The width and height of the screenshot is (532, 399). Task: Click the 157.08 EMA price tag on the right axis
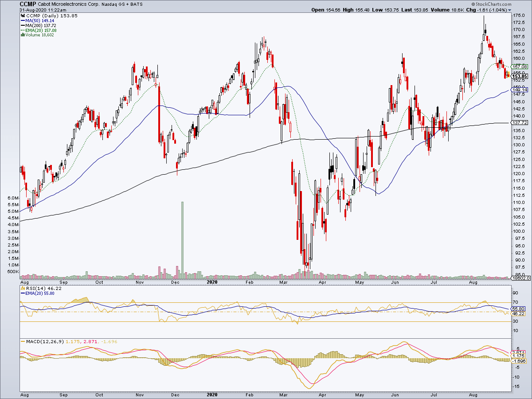coord(519,66)
